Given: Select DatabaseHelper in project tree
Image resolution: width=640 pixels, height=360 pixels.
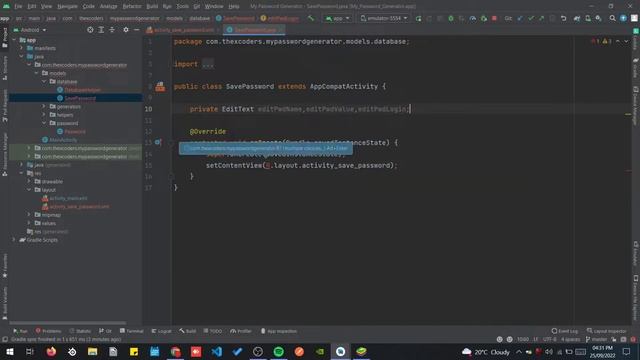Looking at the screenshot, I should coord(79,90).
